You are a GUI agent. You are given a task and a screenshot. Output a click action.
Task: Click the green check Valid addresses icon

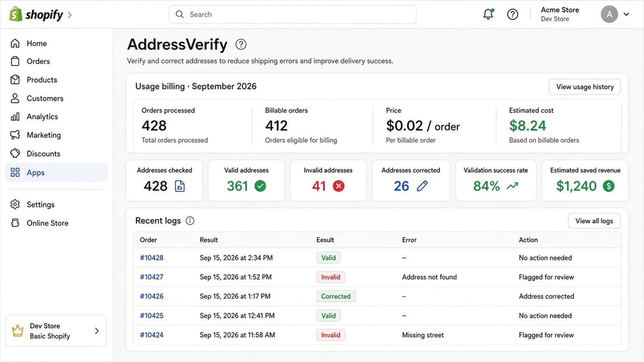(260, 186)
